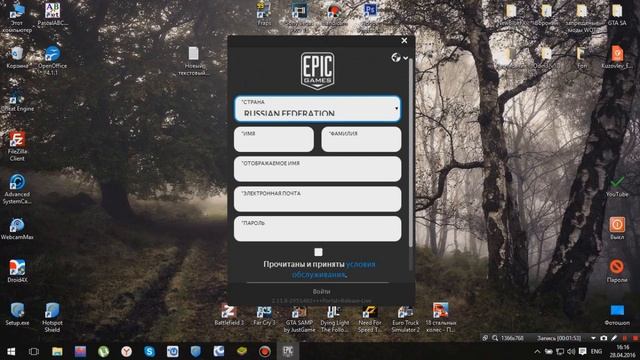Select the recorder pencil draw tool
The width and height of the screenshot is (640, 360).
[x=614, y=338]
